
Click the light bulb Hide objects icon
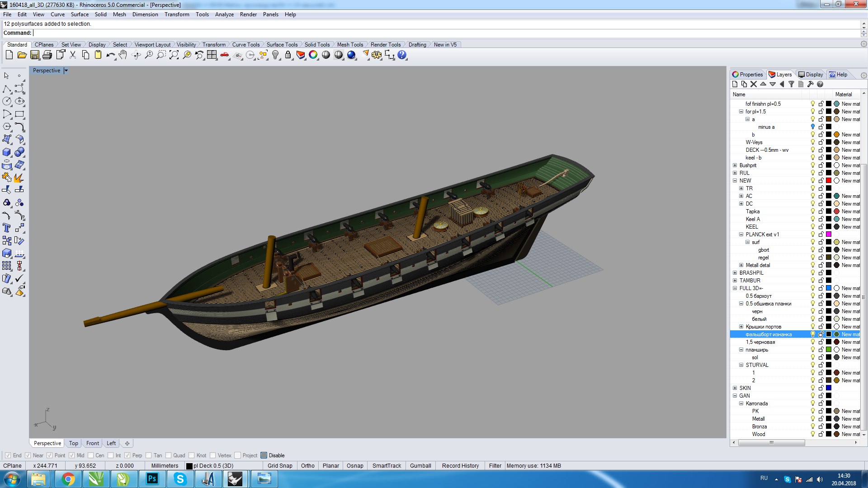(x=275, y=55)
